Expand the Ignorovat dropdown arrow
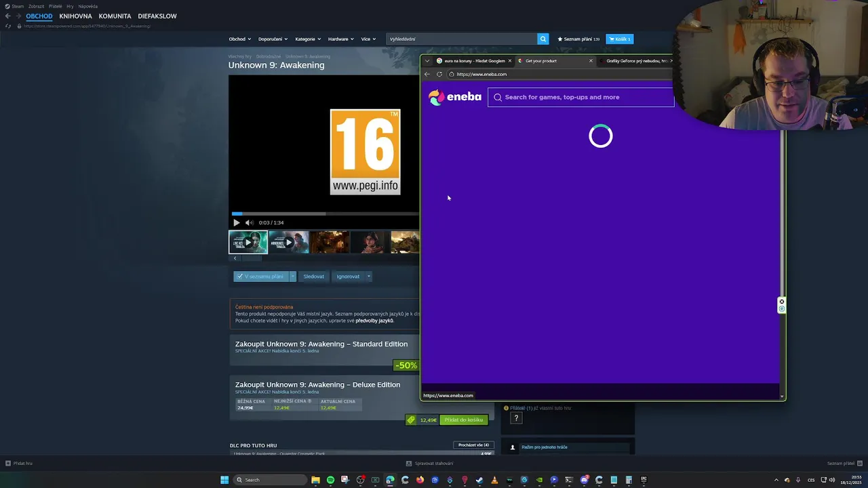 coord(368,276)
